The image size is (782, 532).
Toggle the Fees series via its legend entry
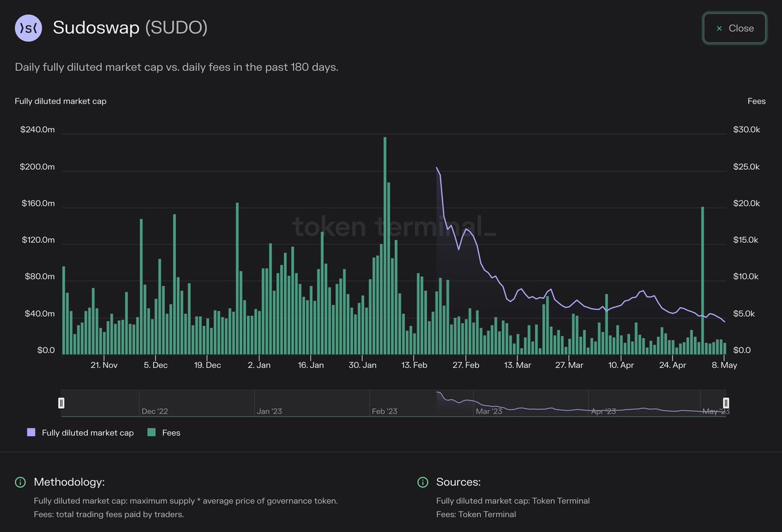[x=164, y=432]
